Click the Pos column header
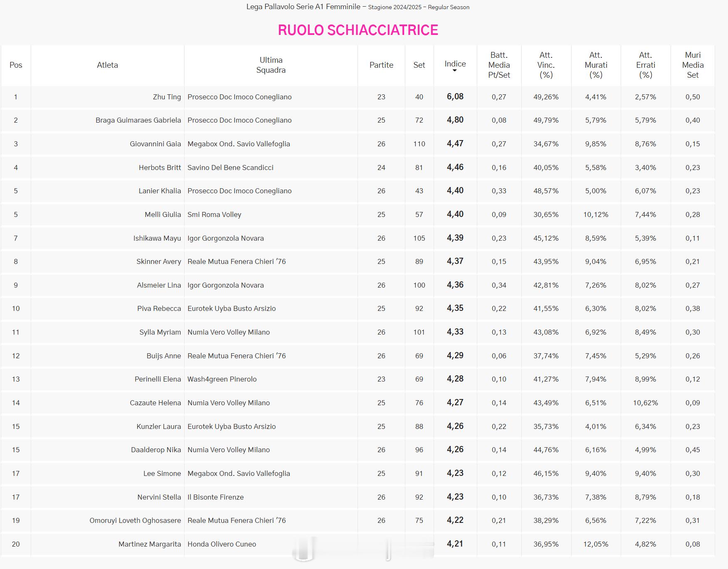This screenshot has height=569, width=728. [x=16, y=65]
